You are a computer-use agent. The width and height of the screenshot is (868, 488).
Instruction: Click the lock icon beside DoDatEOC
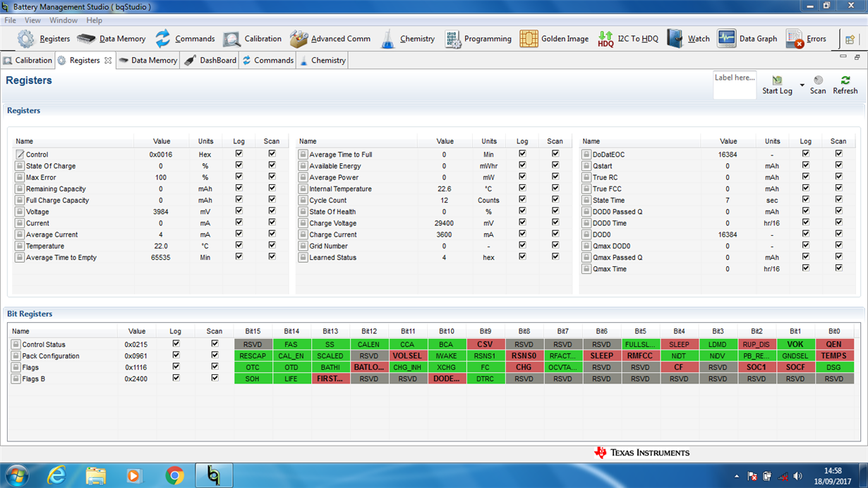tap(586, 155)
